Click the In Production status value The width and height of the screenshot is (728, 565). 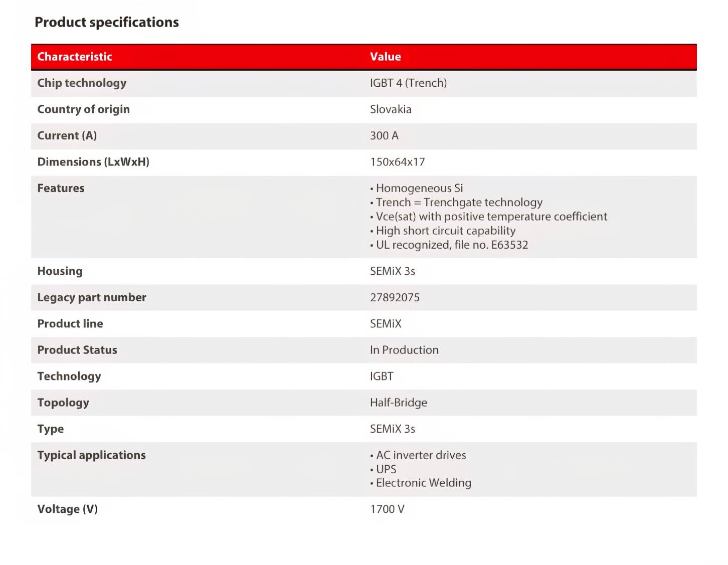tap(404, 350)
